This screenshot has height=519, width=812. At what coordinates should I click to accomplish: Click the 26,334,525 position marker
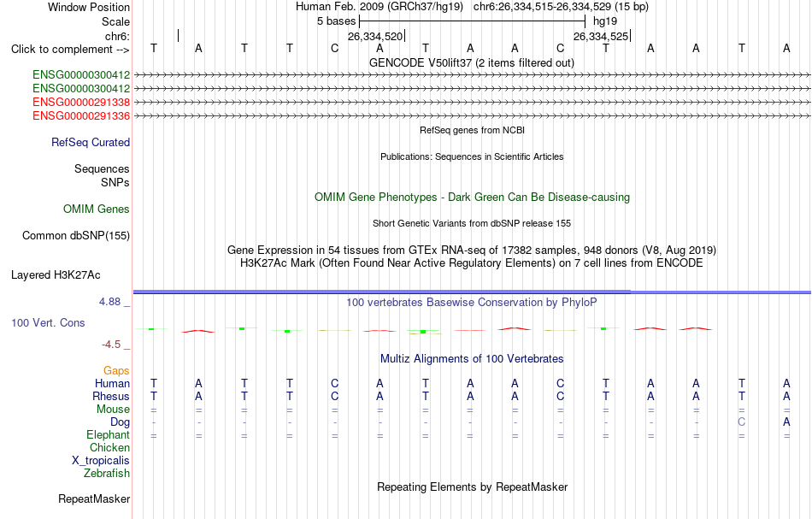point(601,36)
